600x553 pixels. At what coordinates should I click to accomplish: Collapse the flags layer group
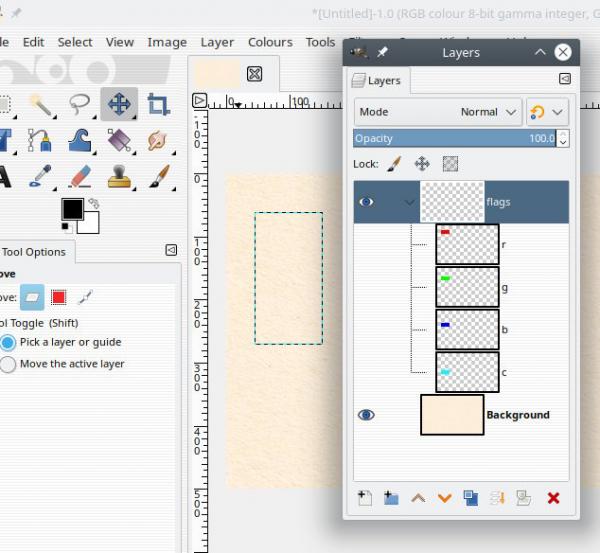point(410,202)
